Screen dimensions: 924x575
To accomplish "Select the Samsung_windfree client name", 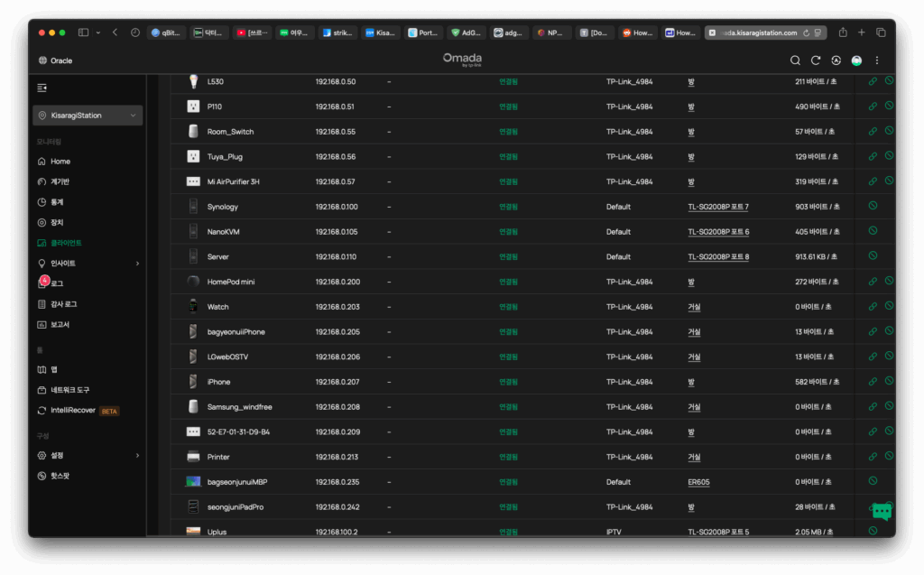I will (239, 407).
